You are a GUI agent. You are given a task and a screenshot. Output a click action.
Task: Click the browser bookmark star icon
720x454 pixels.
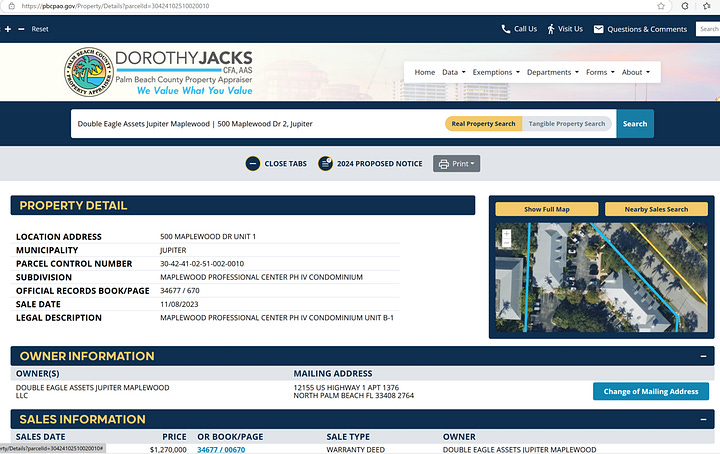[x=661, y=6]
